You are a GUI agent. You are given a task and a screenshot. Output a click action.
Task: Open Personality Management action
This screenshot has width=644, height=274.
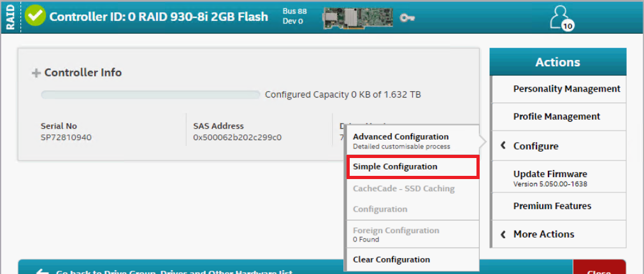pos(566,89)
